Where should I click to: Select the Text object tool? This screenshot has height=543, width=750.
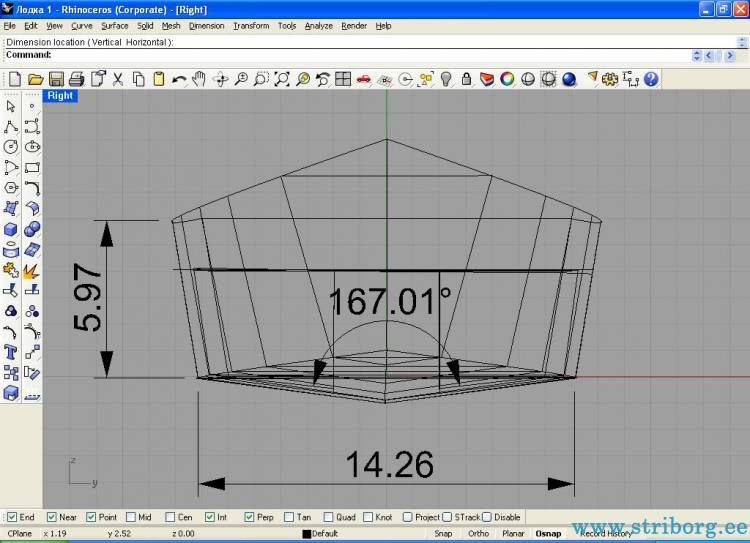pos(11,352)
